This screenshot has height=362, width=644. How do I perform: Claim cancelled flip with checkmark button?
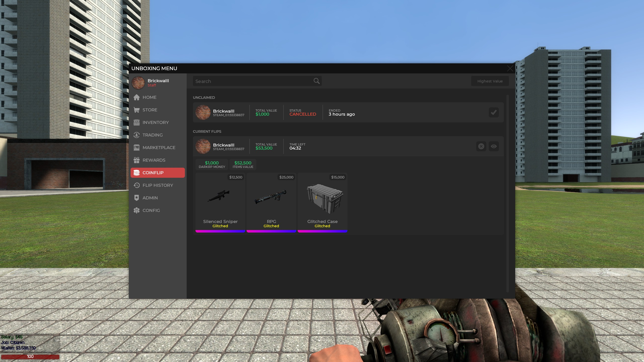494,112
